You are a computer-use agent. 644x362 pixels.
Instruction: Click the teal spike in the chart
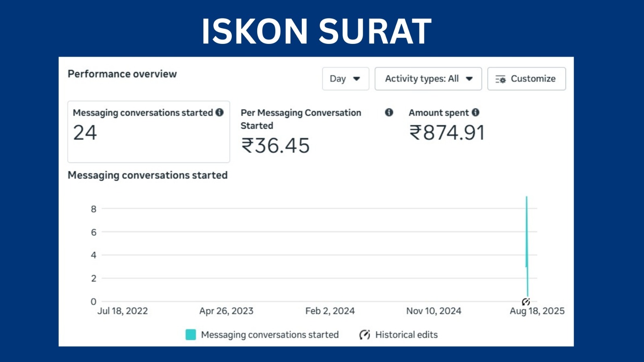click(526, 245)
